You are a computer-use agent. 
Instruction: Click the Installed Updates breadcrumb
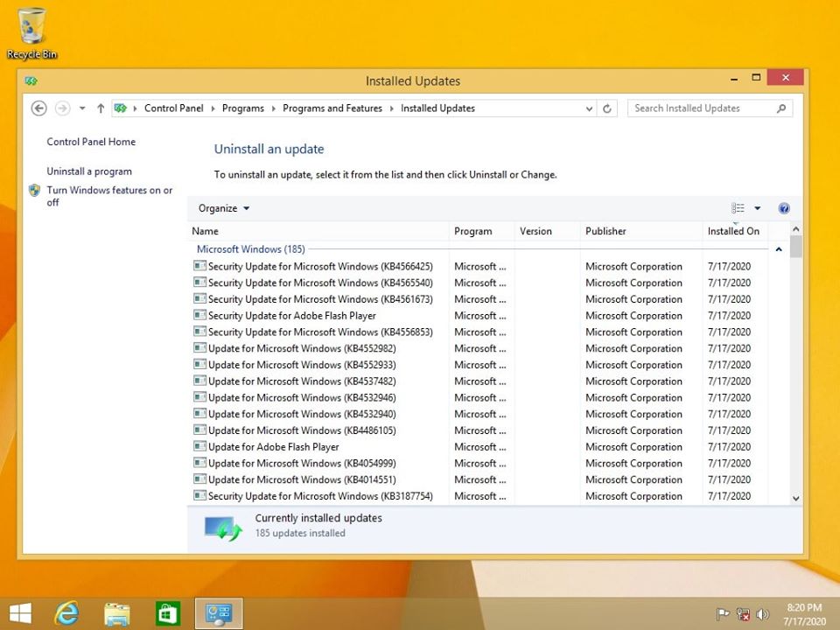click(x=437, y=108)
